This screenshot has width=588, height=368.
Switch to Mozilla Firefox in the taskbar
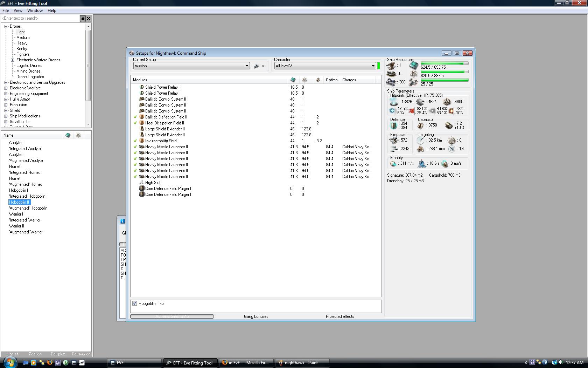(x=247, y=363)
